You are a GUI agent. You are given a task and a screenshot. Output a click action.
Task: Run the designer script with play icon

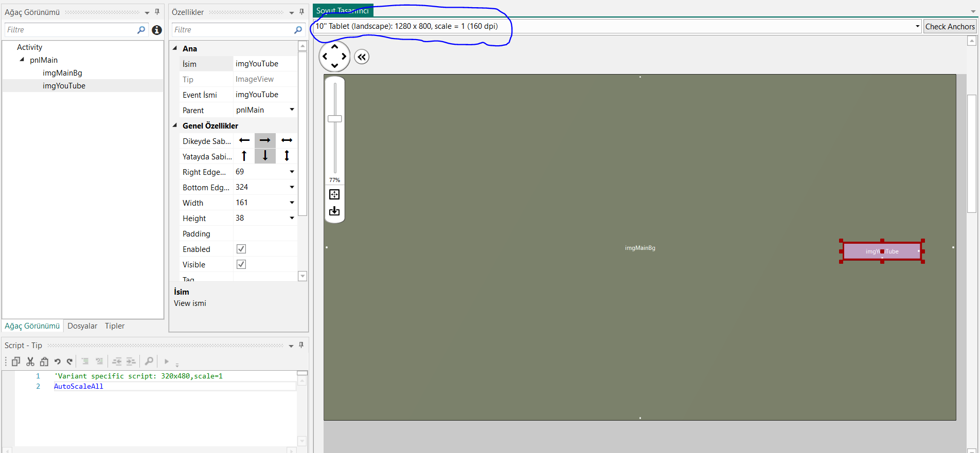coord(166,361)
